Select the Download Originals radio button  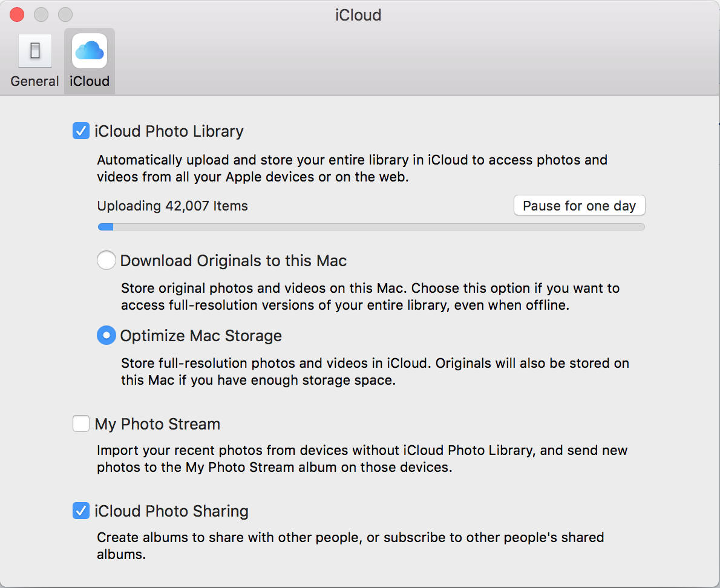coord(106,261)
